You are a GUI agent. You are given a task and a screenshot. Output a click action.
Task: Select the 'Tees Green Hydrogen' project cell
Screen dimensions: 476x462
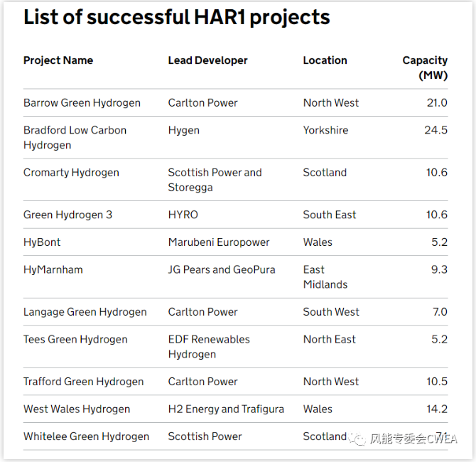tap(75, 339)
